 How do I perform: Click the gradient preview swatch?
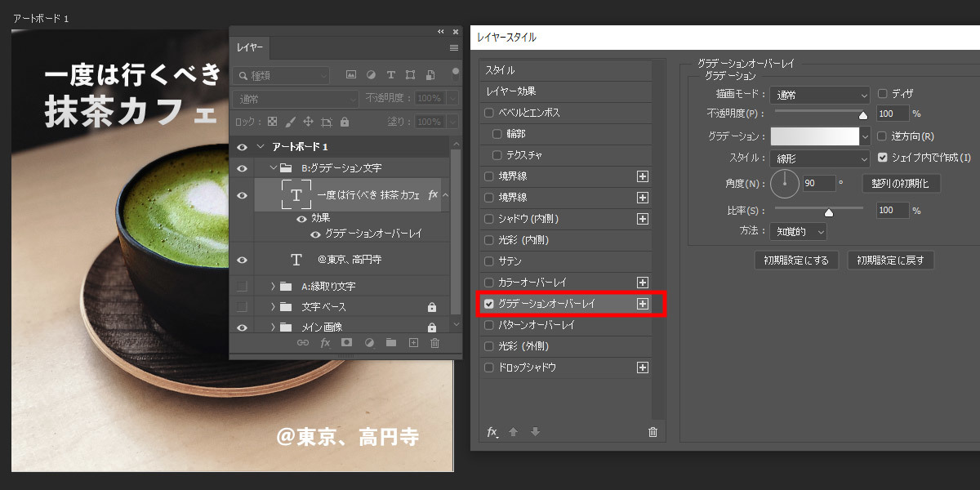coord(814,136)
